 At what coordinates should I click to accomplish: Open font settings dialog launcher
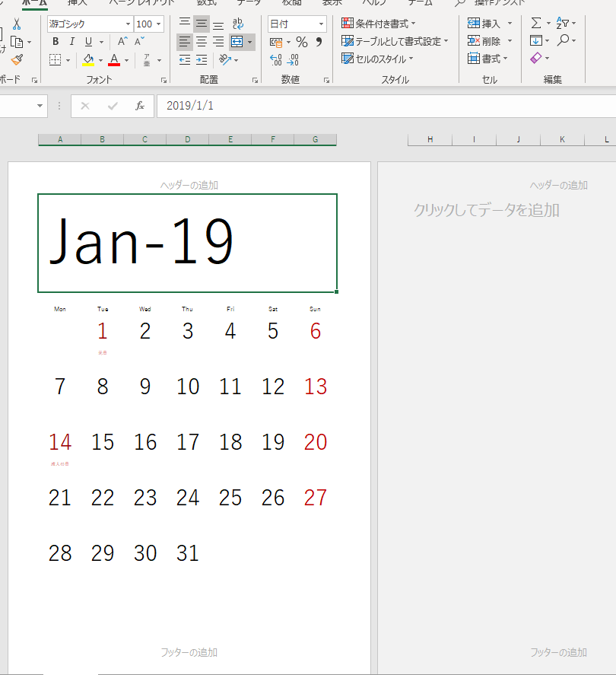coord(164,80)
